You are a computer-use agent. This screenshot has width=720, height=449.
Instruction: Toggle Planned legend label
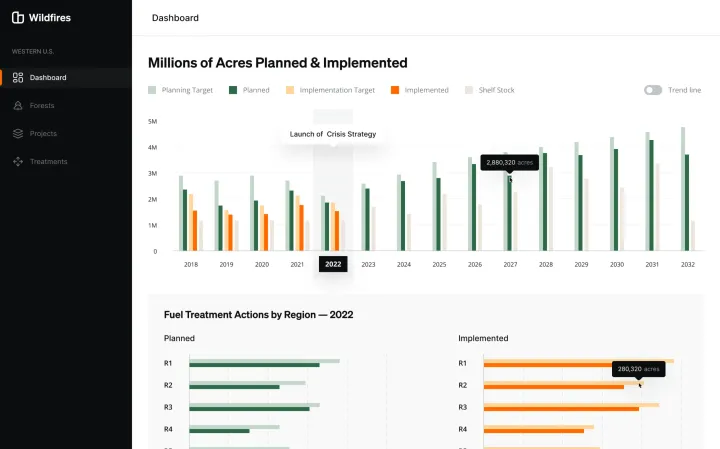coord(256,90)
